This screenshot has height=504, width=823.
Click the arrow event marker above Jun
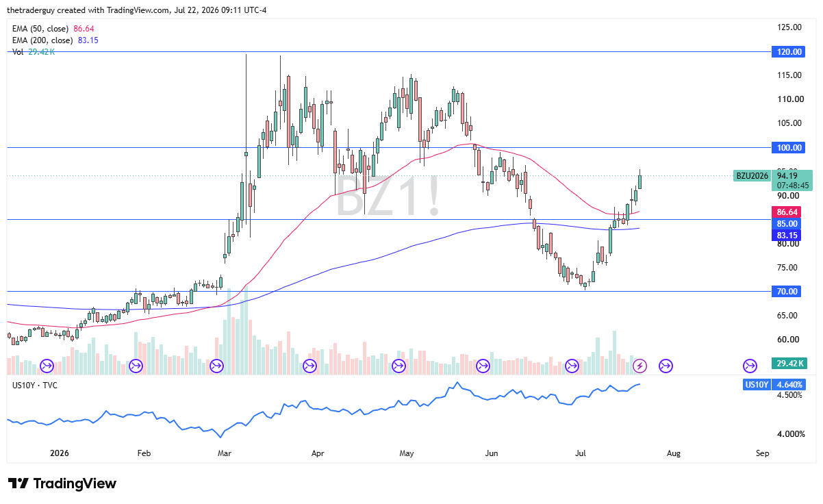[x=483, y=366]
